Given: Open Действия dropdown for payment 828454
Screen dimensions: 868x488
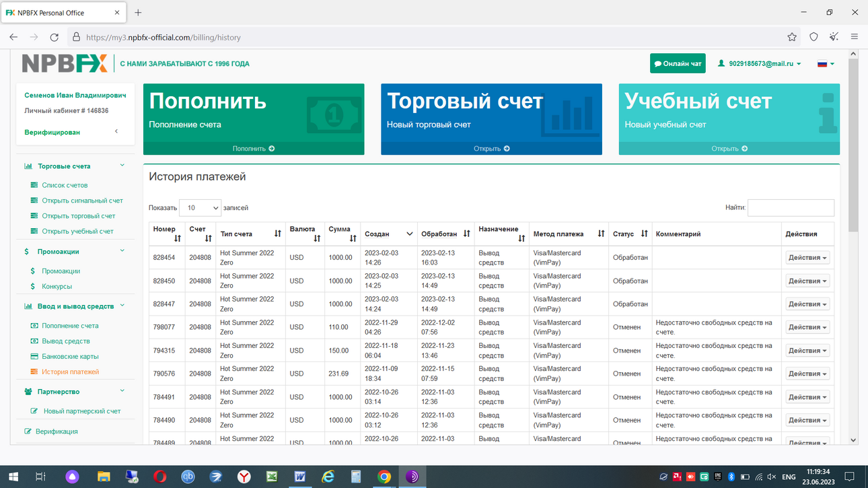Looking at the screenshot, I should (807, 258).
